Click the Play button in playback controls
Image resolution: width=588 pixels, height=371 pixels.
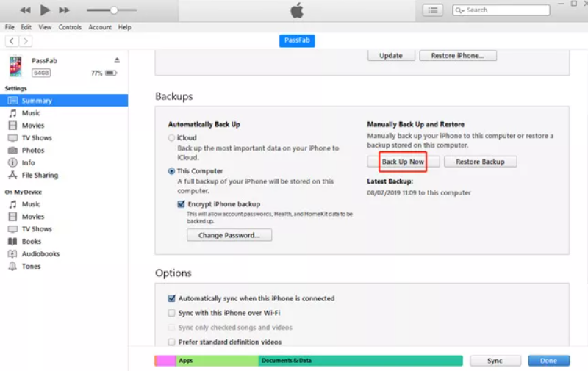tap(45, 10)
